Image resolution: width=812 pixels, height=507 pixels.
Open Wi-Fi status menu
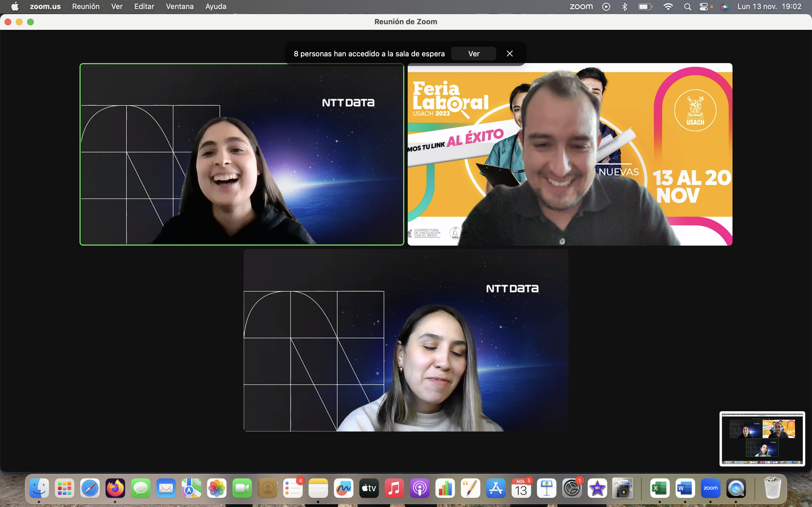668,6
